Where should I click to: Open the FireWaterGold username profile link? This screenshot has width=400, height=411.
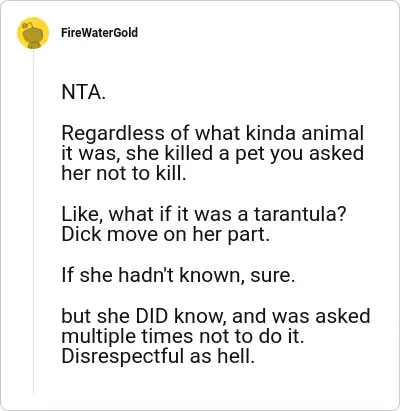click(x=99, y=33)
